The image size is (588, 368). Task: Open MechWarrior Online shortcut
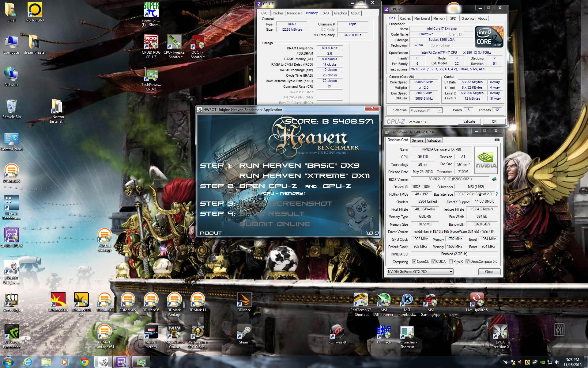click(175, 336)
